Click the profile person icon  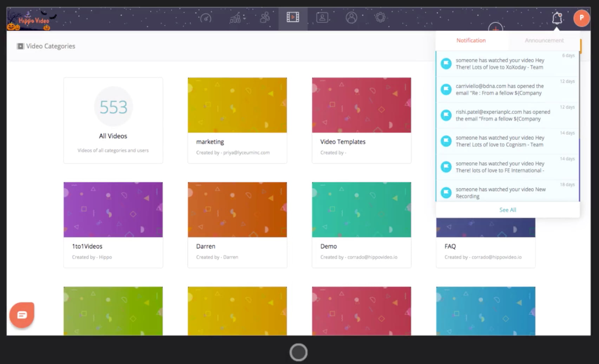point(351,18)
